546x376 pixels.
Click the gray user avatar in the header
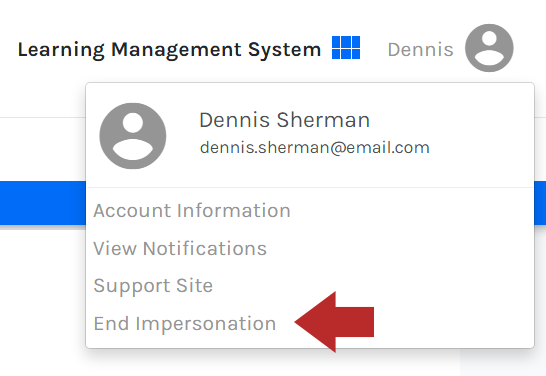pyautogui.click(x=489, y=48)
